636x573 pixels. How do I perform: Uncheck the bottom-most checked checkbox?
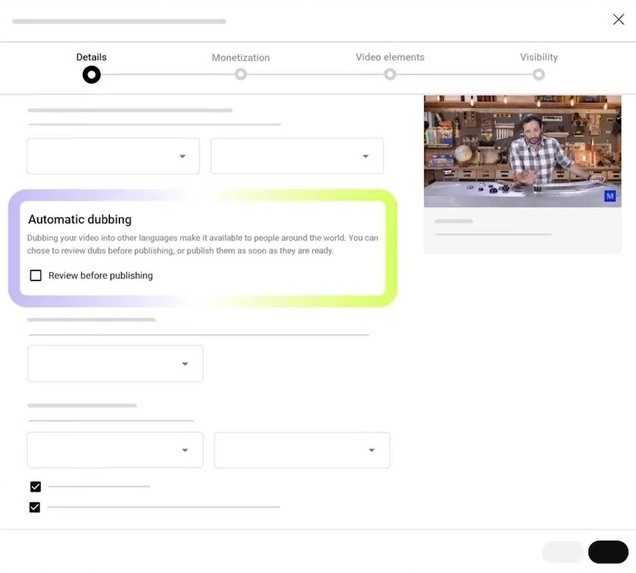(x=35, y=507)
